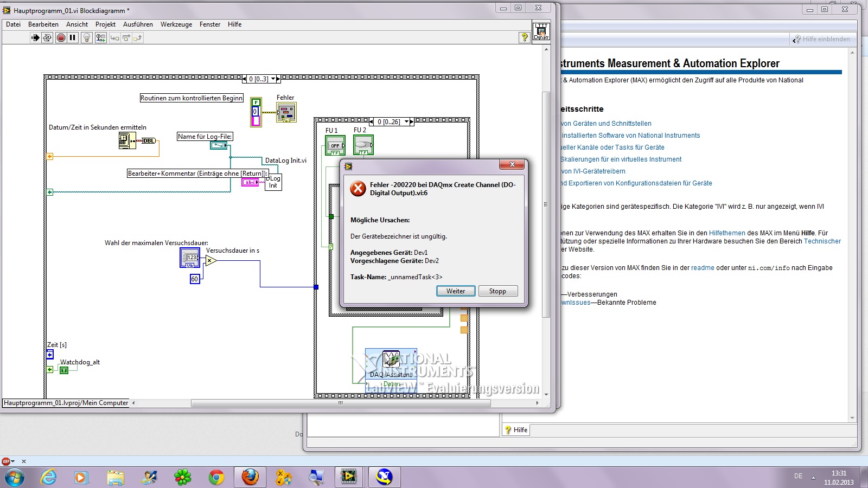The image size is (868, 488).
Task: Open the Ausführen menu
Action: click(138, 24)
